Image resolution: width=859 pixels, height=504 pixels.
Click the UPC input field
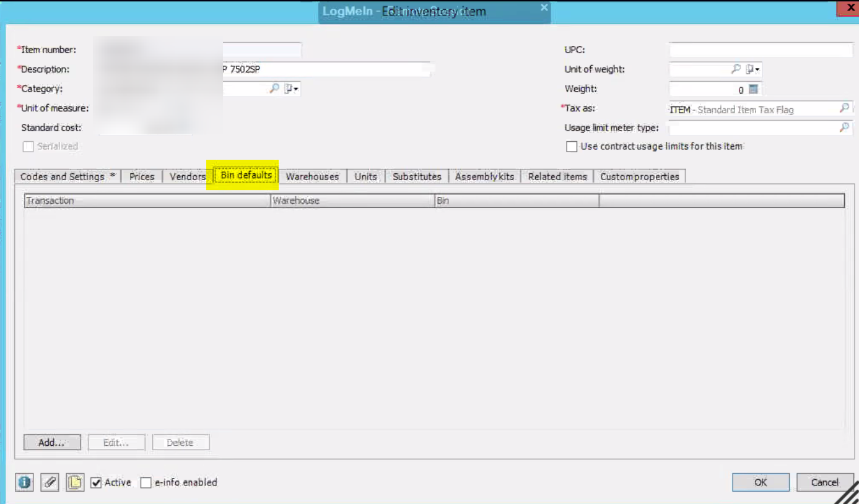[761, 50]
